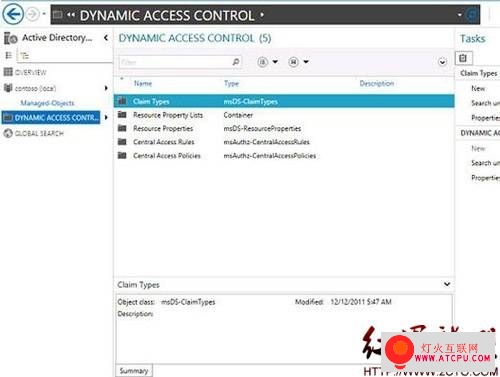Viewport: 500px width, 377px height.
Task: Click folder icon of Claim Types
Action: click(x=122, y=100)
